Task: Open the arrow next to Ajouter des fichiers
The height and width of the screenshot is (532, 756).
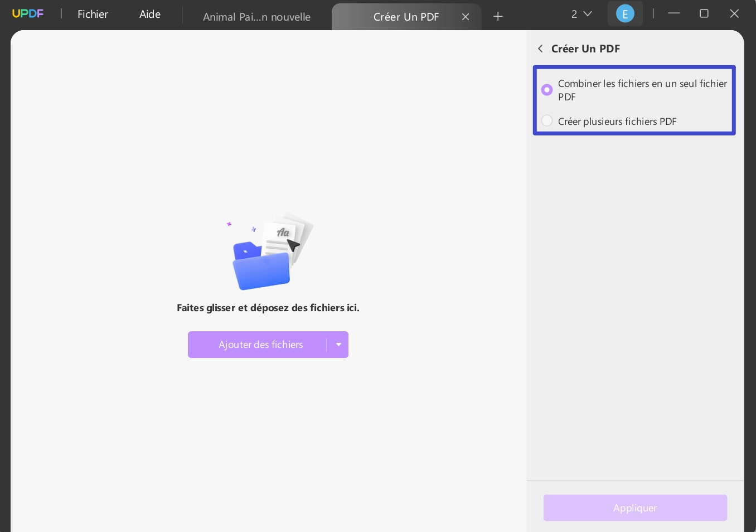Action: [x=338, y=345]
